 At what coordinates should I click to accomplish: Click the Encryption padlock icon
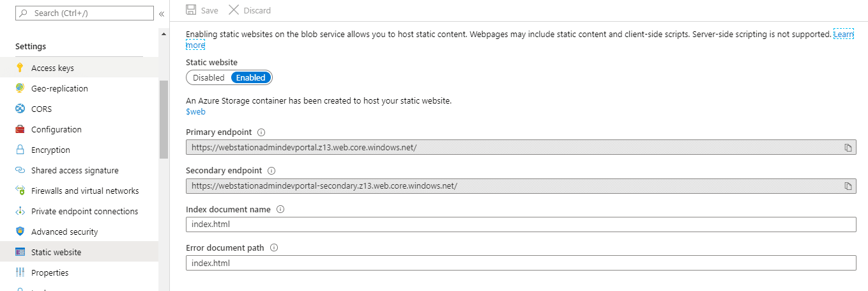pos(20,150)
